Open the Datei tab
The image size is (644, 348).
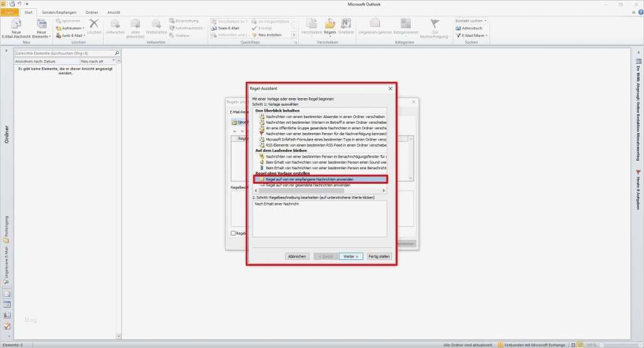tap(9, 12)
